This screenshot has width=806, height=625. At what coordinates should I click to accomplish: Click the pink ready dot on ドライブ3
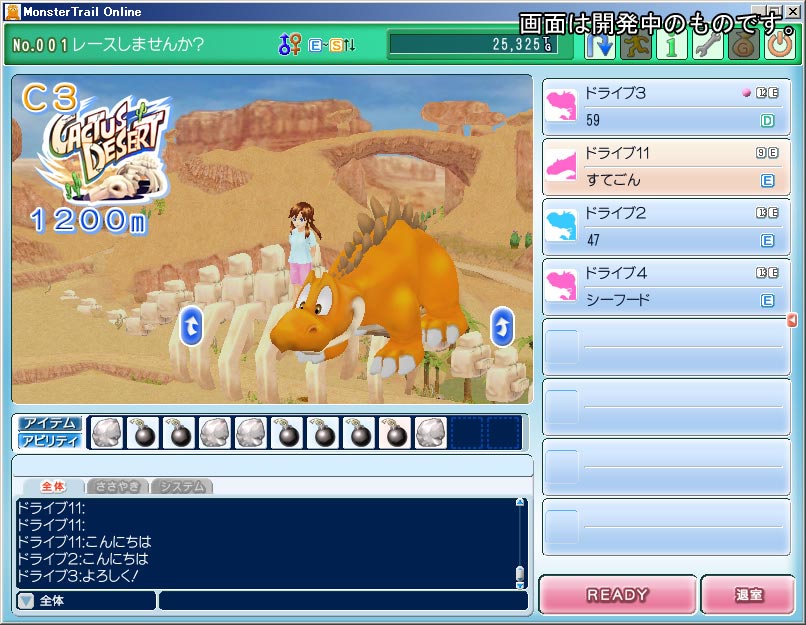746,93
